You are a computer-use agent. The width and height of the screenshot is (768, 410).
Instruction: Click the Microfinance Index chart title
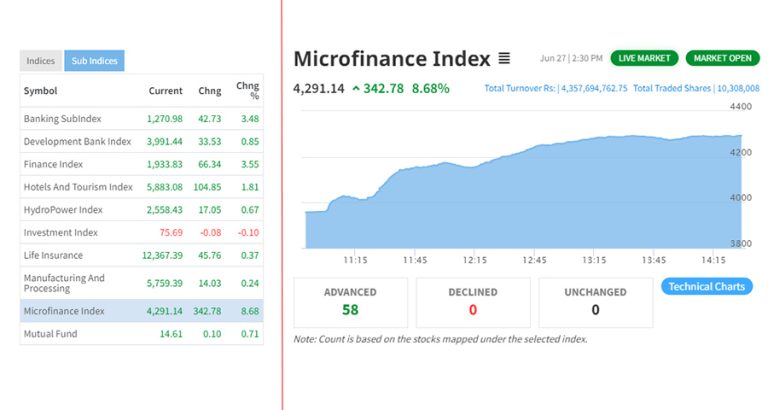click(392, 59)
